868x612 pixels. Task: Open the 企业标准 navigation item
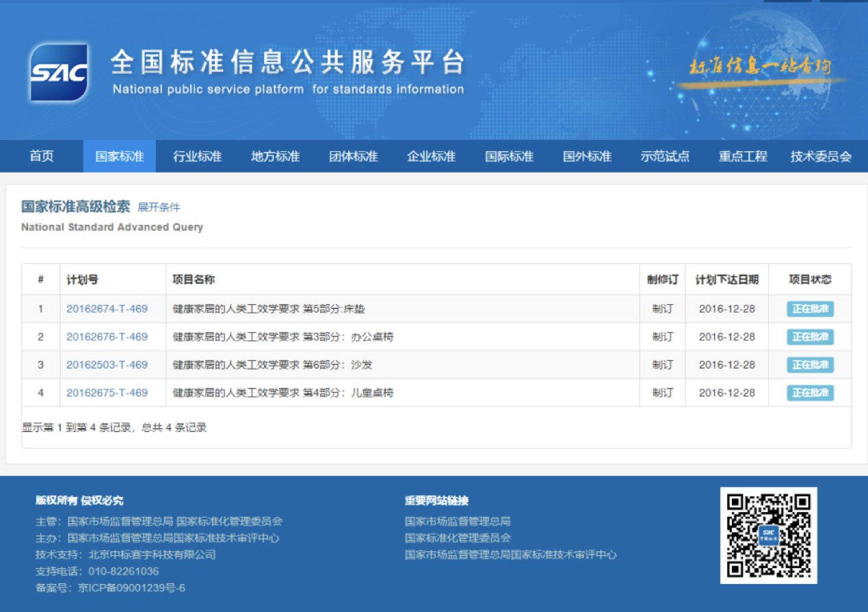click(x=432, y=157)
